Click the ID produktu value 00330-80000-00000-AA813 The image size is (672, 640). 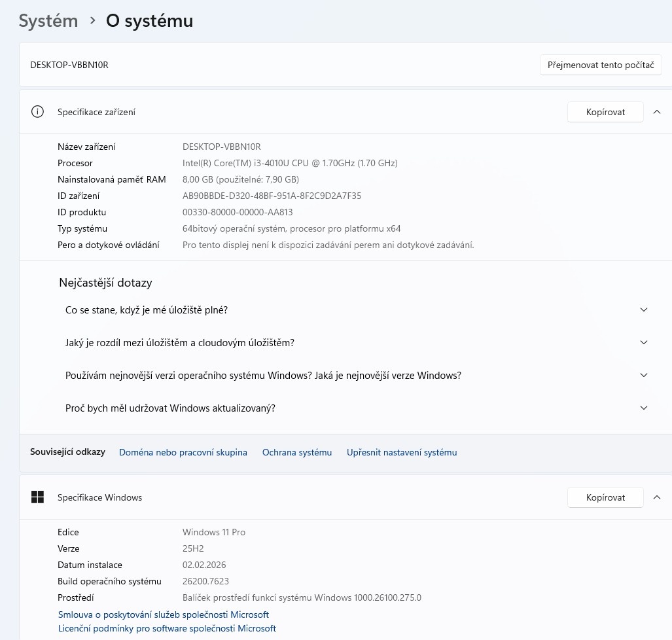[238, 212]
